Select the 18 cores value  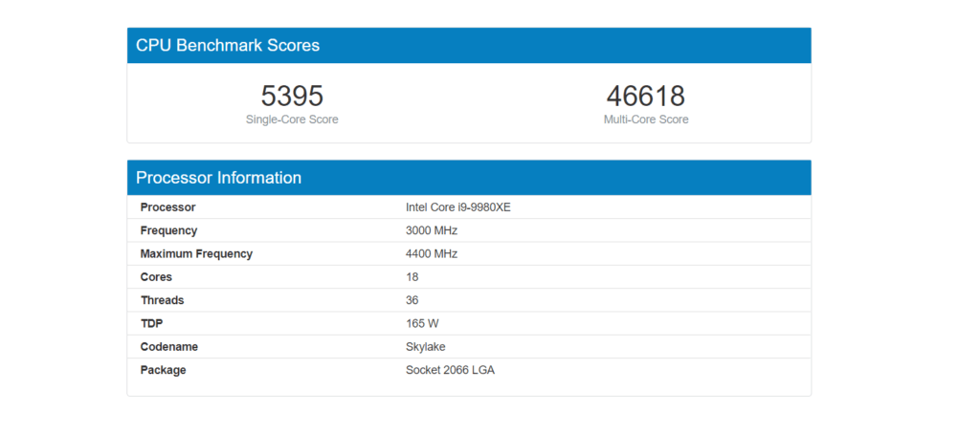412,277
